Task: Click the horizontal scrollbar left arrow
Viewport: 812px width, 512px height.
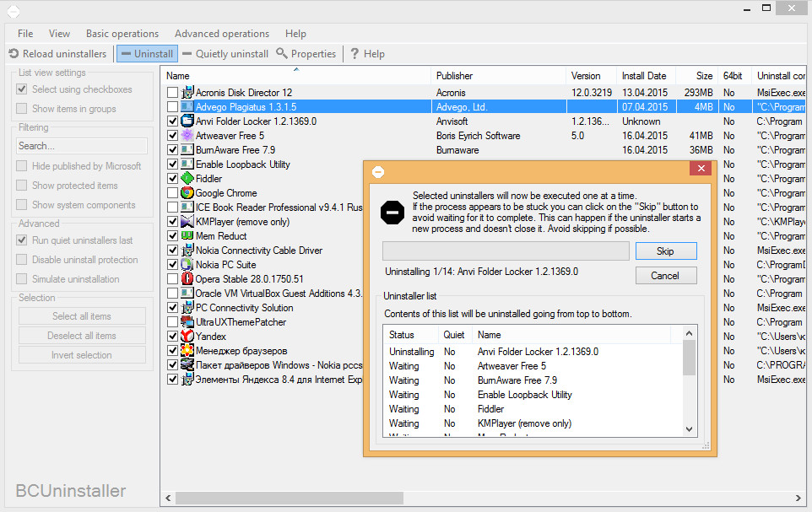Action: [168, 498]
